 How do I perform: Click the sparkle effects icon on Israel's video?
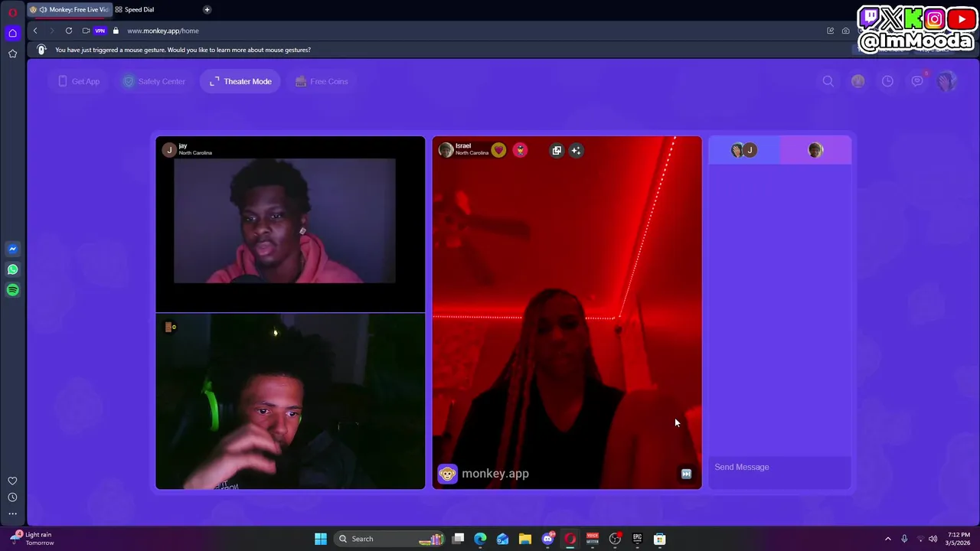(x=576, y=151)
